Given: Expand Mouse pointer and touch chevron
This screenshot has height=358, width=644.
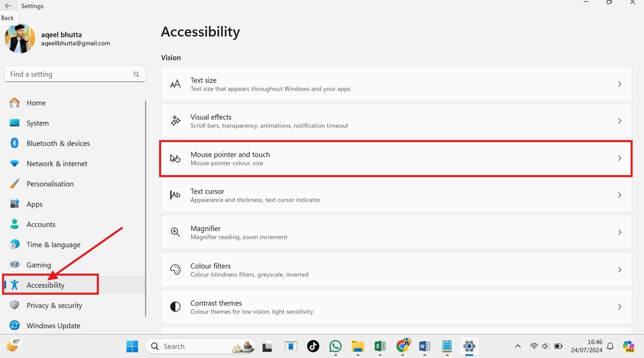Looking at the screenshot, I should [619, 158].
